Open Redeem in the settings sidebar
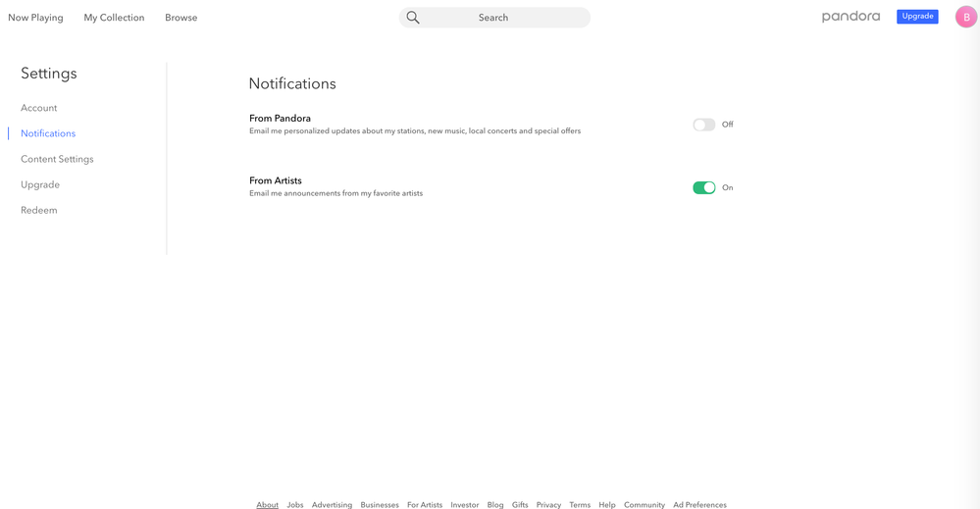This screenshot has height=509, width=980. (x=39, y=210)
